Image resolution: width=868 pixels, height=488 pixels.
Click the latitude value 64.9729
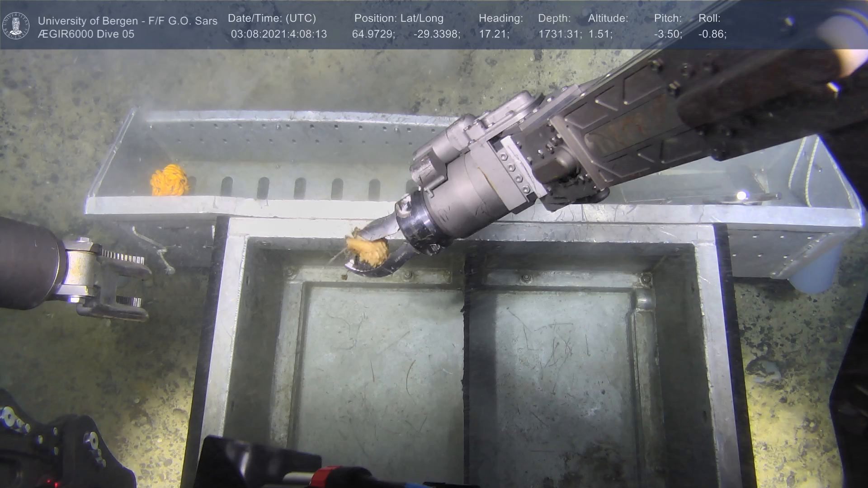pos(373,34)
